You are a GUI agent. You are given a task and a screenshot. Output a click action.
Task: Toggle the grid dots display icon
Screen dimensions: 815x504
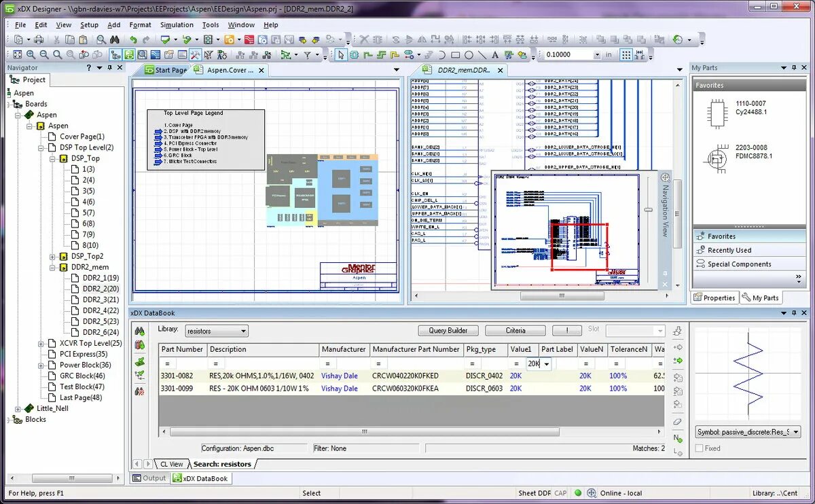coord(626,55)
